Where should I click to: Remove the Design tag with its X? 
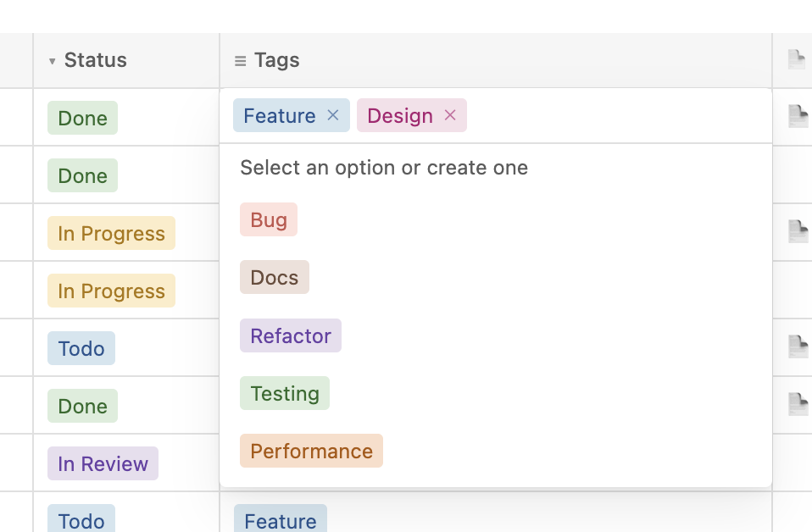(450, 115)
